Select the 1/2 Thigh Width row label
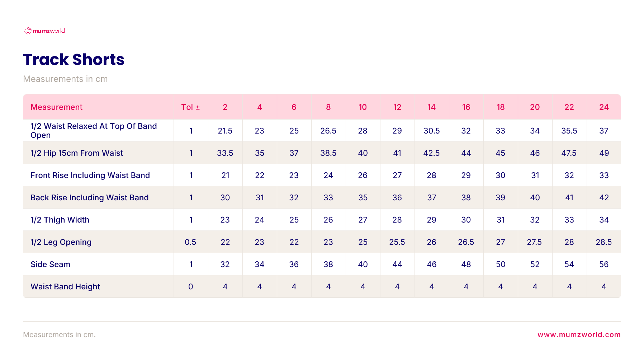This screenshot has height=359, width=644. 60,220
